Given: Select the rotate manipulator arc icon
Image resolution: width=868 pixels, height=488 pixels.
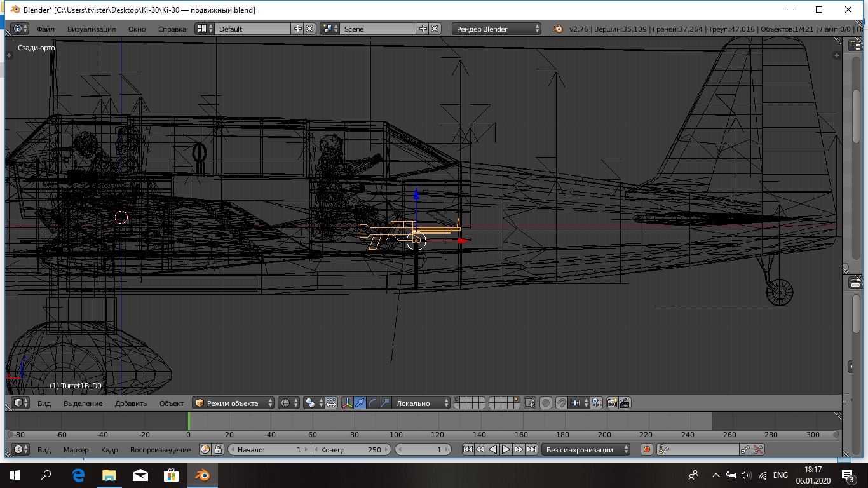Looking at the screenshot, I should click(x=373, y=403).
